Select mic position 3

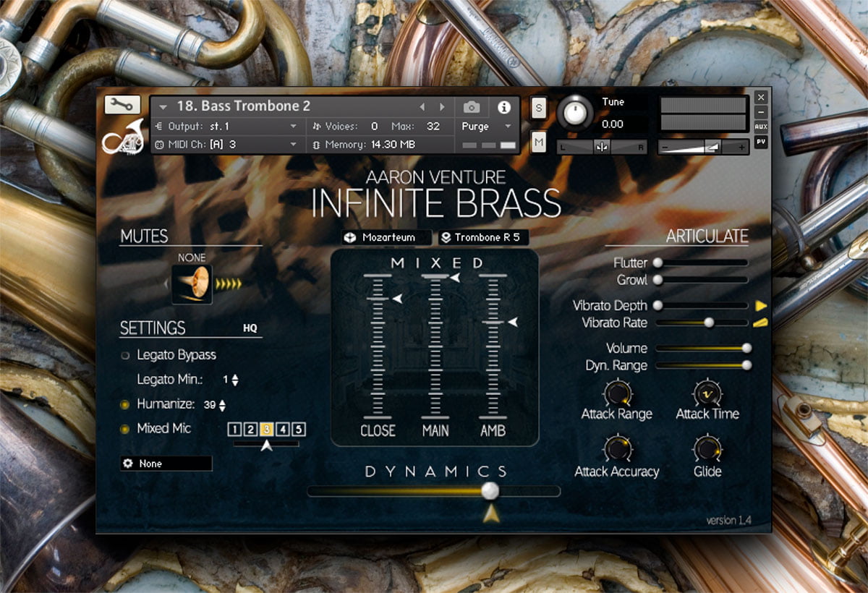point(267,430)
